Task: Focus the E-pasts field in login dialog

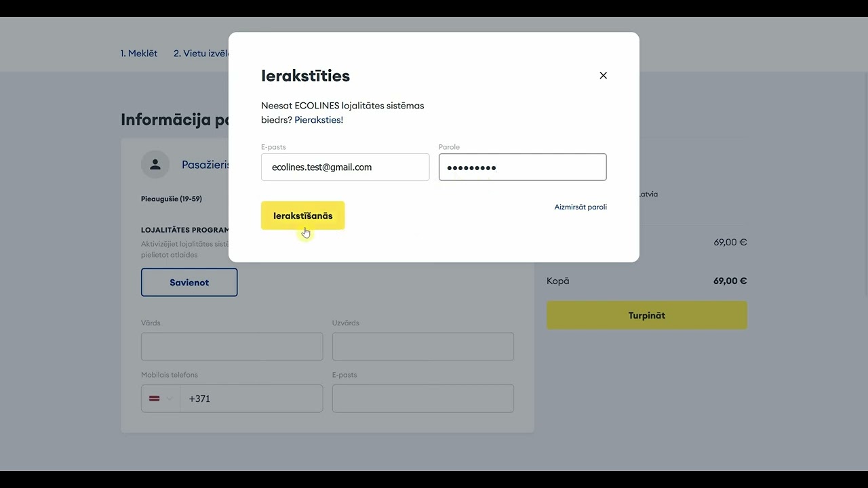Action: pyautogui.click(x=345, y=167)
